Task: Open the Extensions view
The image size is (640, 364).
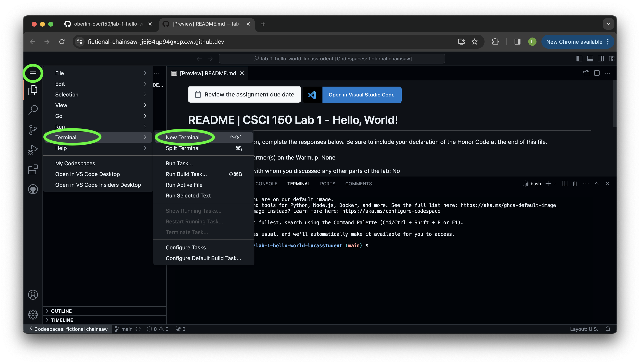Action: 33,169
